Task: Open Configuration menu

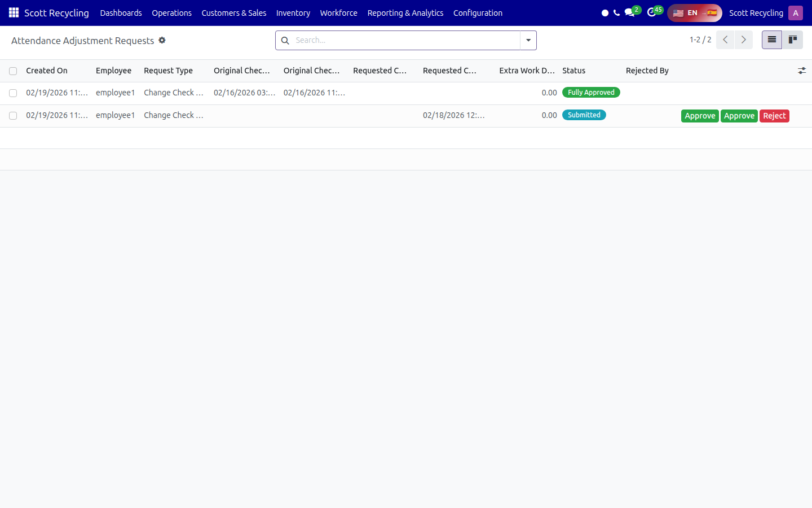Action: pos(478,13)
